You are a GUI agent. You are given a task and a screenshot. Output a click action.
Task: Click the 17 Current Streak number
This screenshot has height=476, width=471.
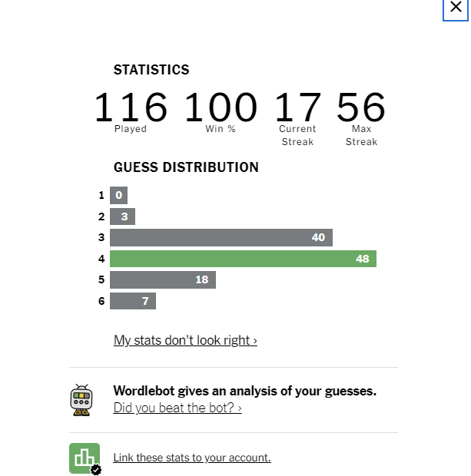pos(297,107)
